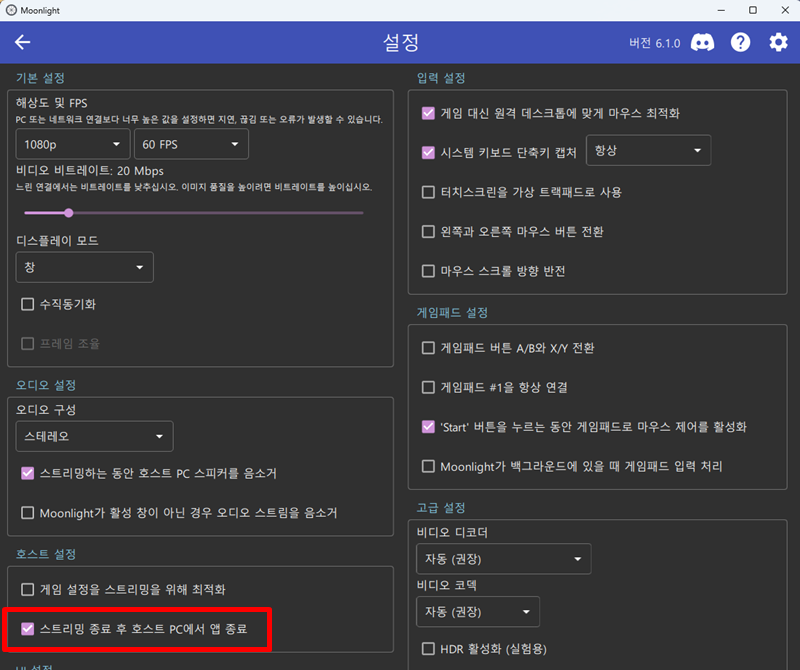The image size is (800, 670).
Task: Click the 입력 설정 section heading
Action: tap(441, 78)
